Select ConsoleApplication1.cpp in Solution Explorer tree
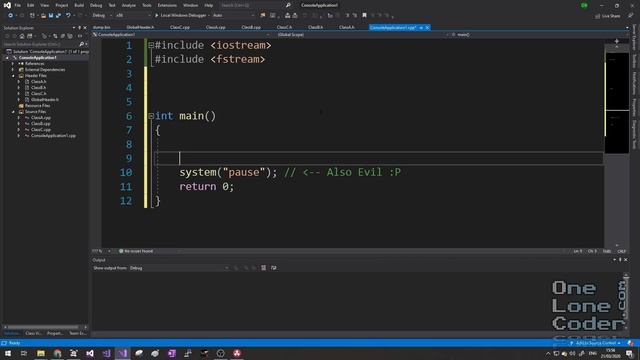Image resolution: width=640 pixels, height=360 pixels. pos(53,136)
